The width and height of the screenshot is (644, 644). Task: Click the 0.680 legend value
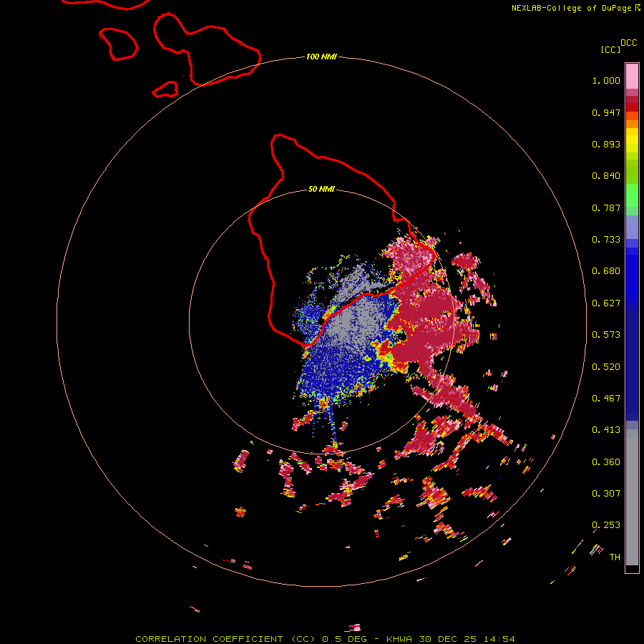click(x=606, y=271)
